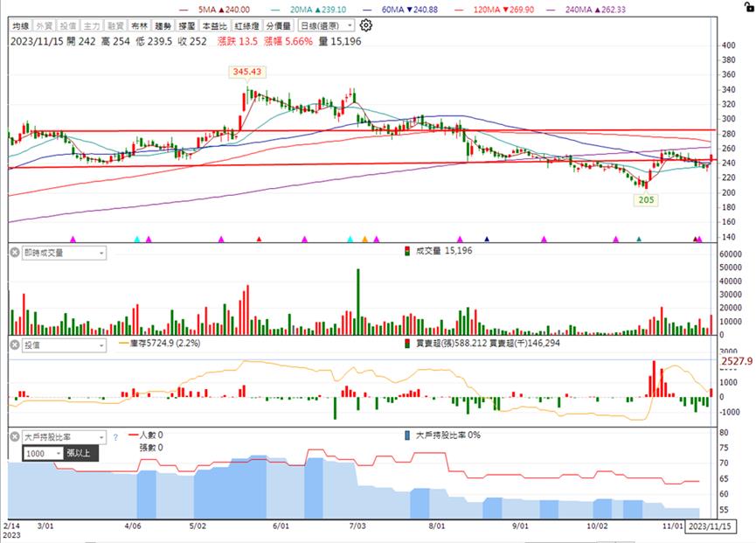Click the 分價量 button
The height and width of the screenshot is (543, 756).
[x=279, y=25]
